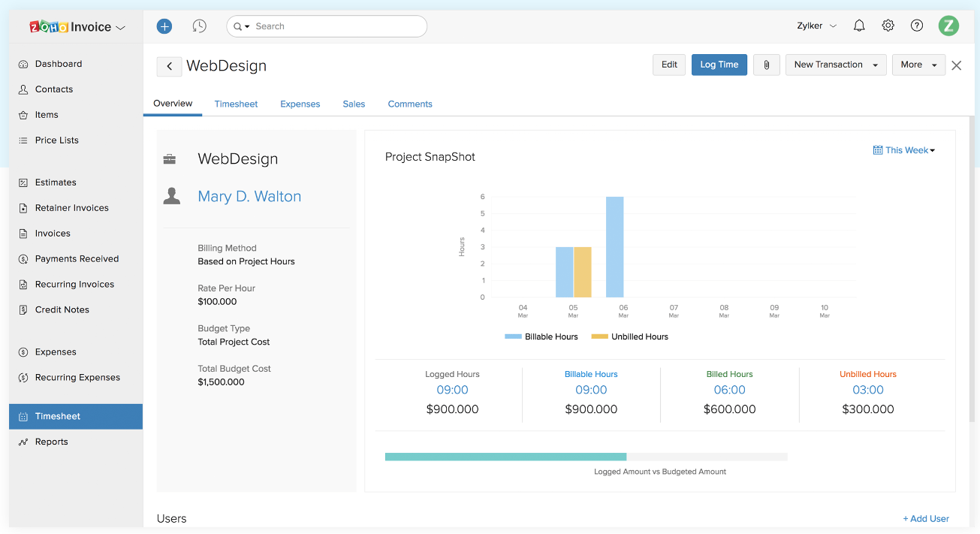Toggle Billable Hours in the chart legend

(x=541, y=336)
